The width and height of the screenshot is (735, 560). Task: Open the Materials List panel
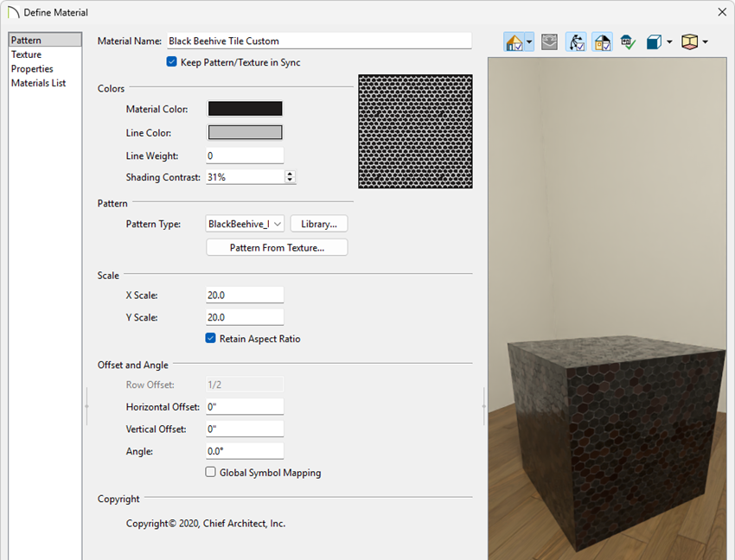pyautogui.click(x=38, y=83)
